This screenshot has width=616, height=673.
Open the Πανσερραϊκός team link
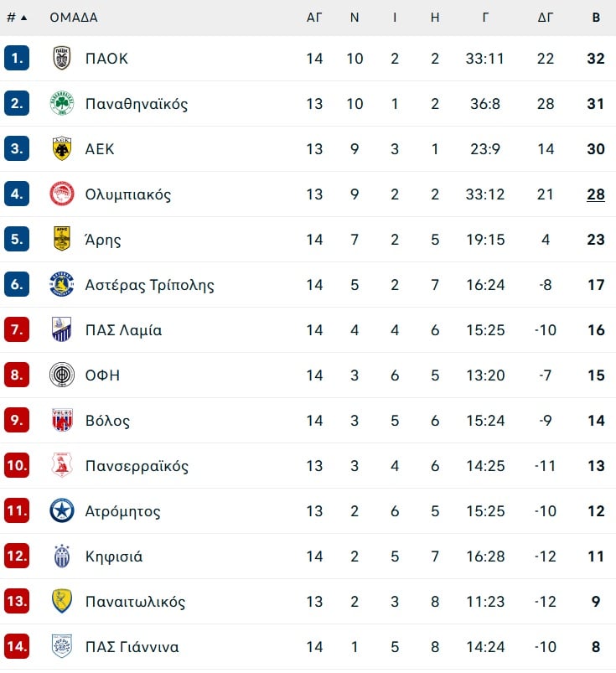pos(137,466)
